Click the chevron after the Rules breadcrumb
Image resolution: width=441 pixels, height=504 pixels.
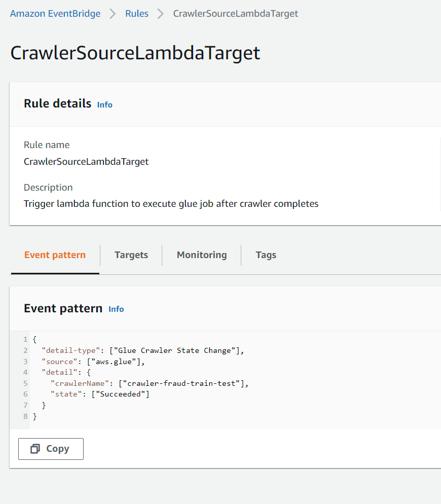[x=161, y=14]
